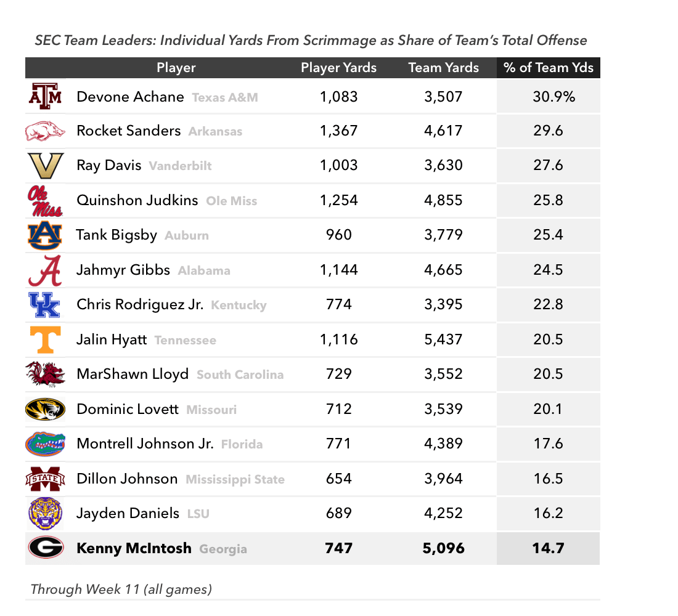The image size is (678, 616).
Task: Select the Kenny McIntosh player name
Action: click(x=134, y=548)
